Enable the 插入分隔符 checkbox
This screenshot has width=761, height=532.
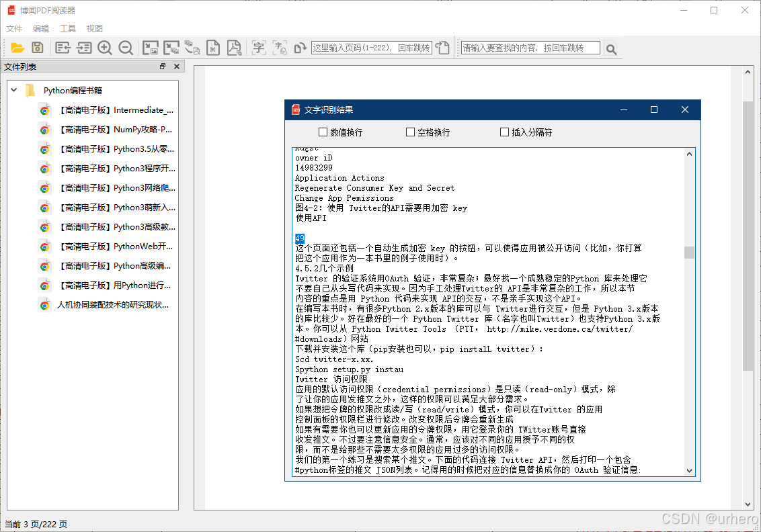tap(504, 132)
